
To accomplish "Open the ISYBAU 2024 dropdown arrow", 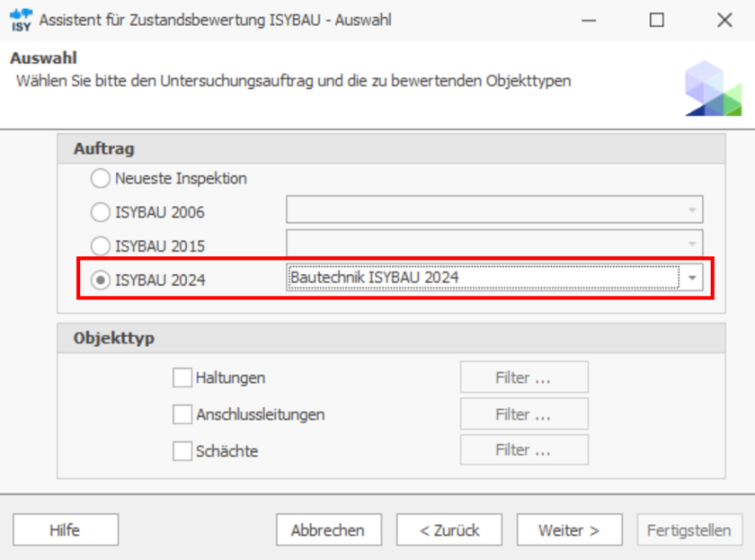I will [691, 278].
